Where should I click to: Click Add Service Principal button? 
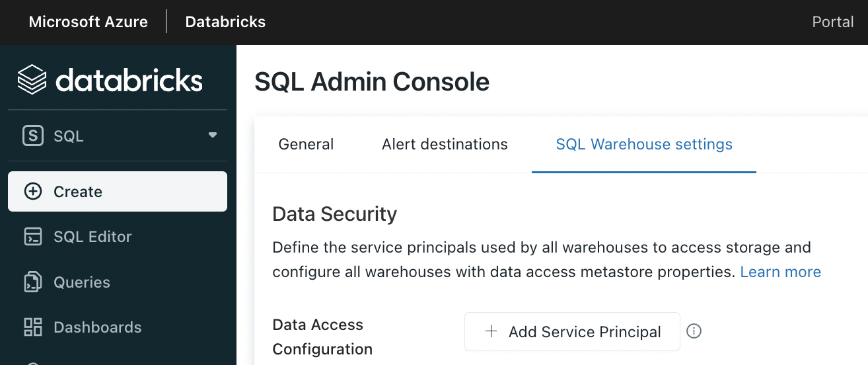click(572, 331)
